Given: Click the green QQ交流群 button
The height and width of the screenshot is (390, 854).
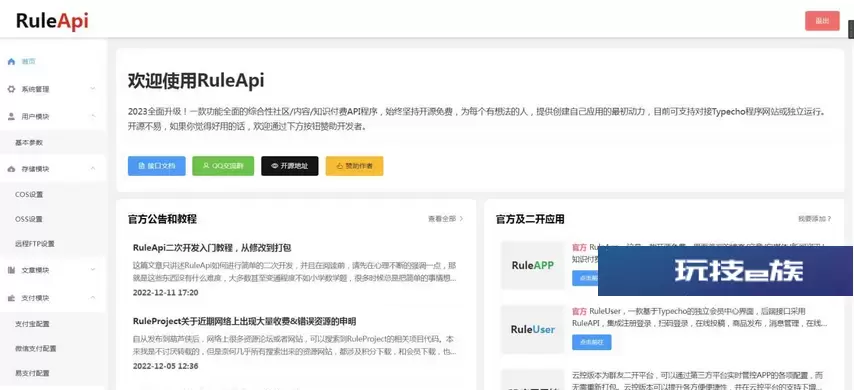Looking at the screenshot, I should [x=223, y=166].
